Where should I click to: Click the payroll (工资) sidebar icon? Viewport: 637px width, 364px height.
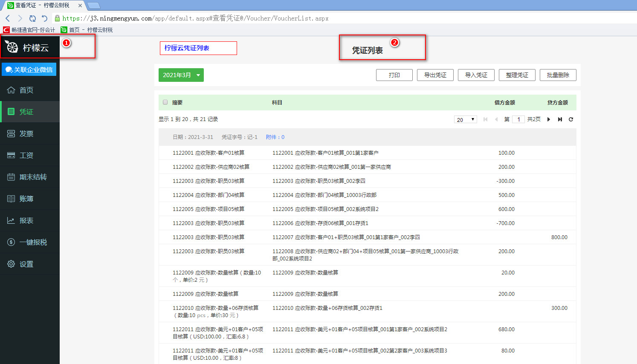click(x=11, y=156)
